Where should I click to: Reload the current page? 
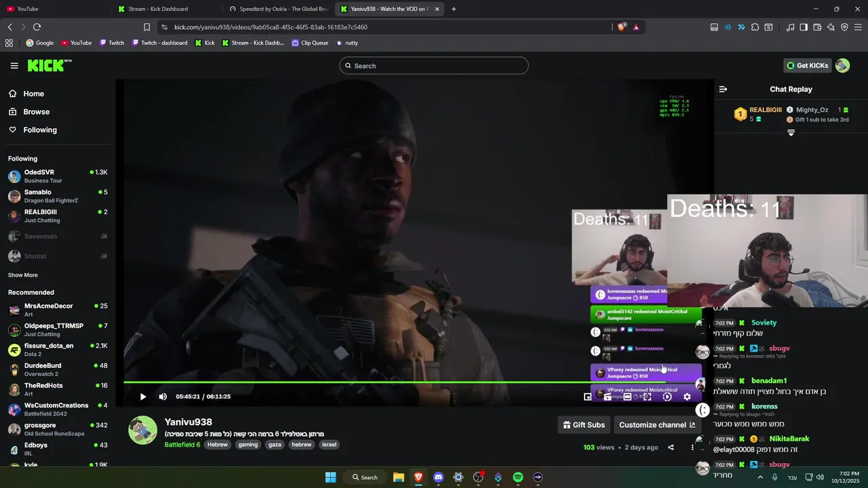(x=37, y=27)
